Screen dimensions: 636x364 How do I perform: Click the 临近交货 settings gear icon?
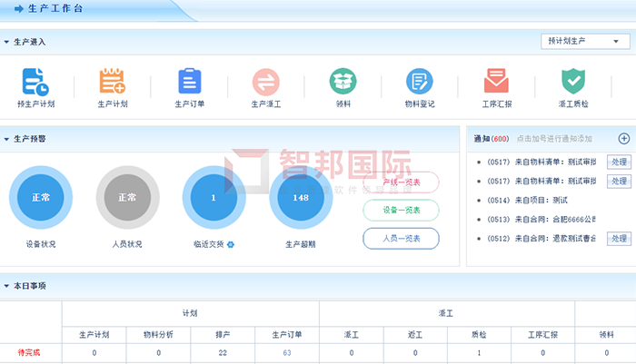pyautogui.click(x=231, y=245)
